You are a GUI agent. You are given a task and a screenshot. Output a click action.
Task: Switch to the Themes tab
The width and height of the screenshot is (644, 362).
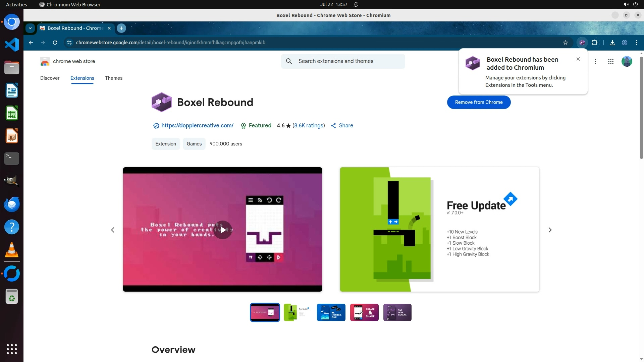113,78
